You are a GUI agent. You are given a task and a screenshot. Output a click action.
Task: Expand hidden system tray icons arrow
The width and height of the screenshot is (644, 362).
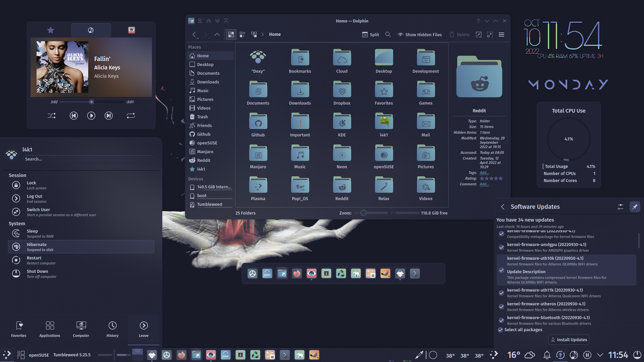[x=600, y=355]
